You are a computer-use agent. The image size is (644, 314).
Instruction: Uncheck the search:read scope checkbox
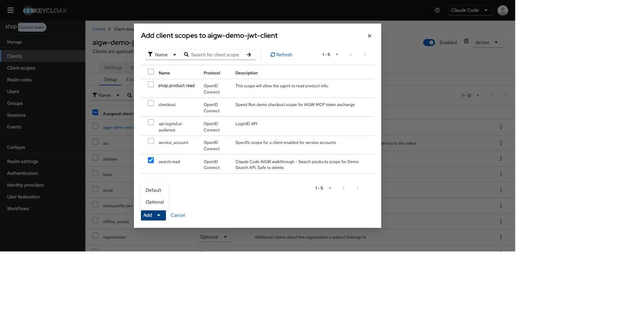151,160
